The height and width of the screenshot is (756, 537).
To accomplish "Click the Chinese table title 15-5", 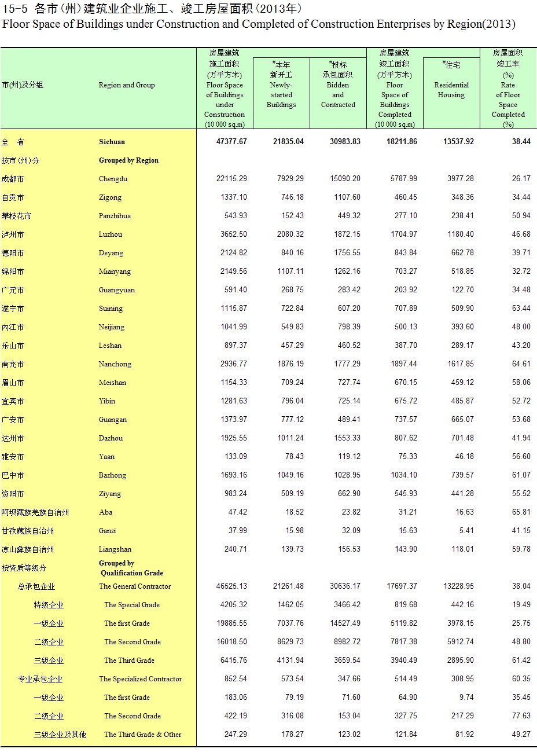I will coord(152,8).
